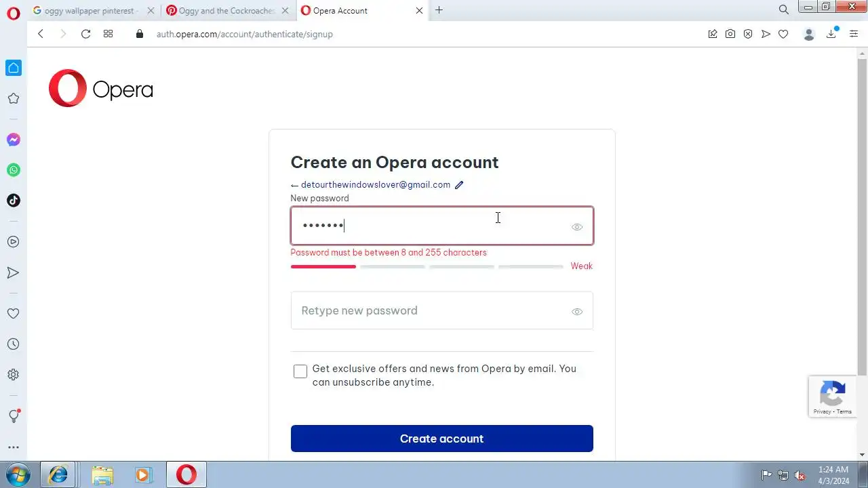Open History clock icon in sidebar
Viewport: 868px width, 488px height.
click(x=13, y=344)
